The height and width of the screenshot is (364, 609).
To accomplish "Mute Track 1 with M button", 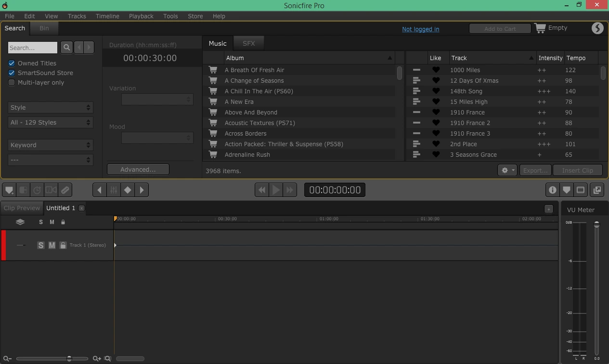I will (52, 245).
